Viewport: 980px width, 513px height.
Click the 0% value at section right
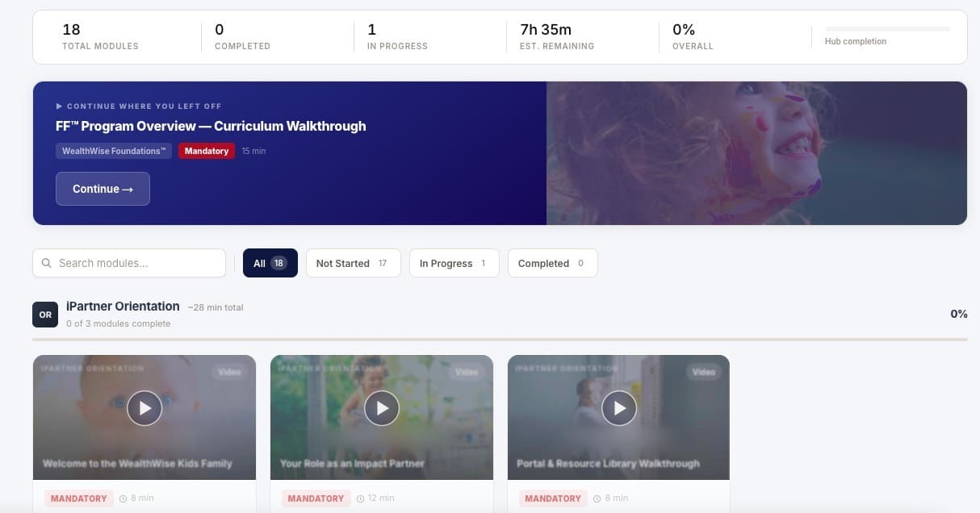point(959,314)
